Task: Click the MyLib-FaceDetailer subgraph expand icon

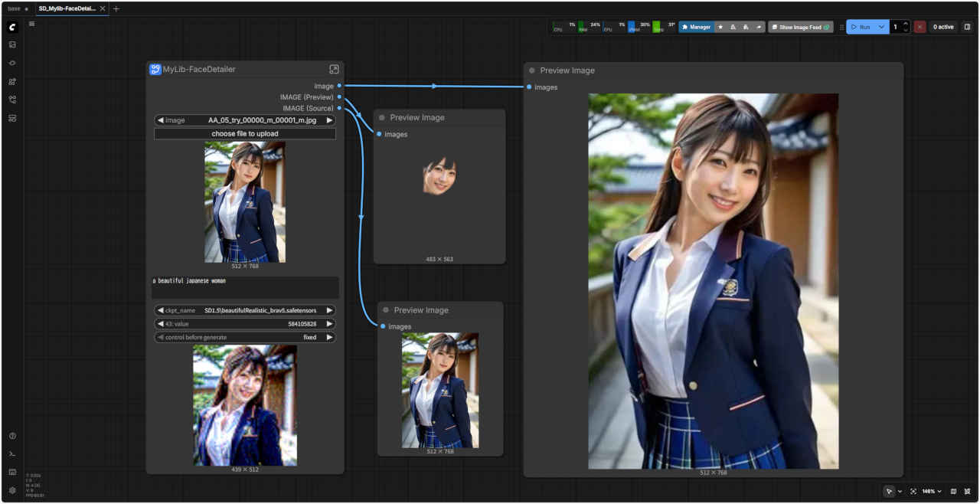Action: 334,69
